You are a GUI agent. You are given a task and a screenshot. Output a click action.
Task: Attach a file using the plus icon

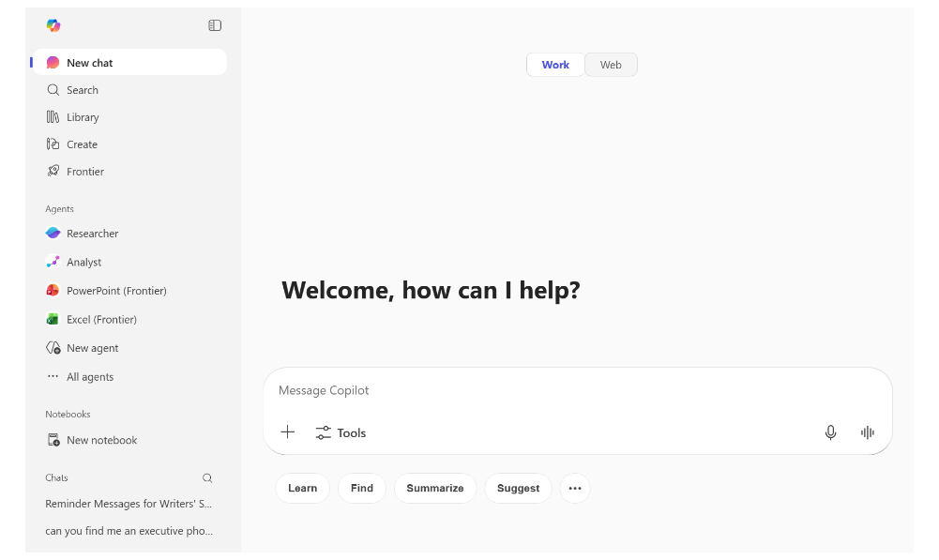[287, 431]
